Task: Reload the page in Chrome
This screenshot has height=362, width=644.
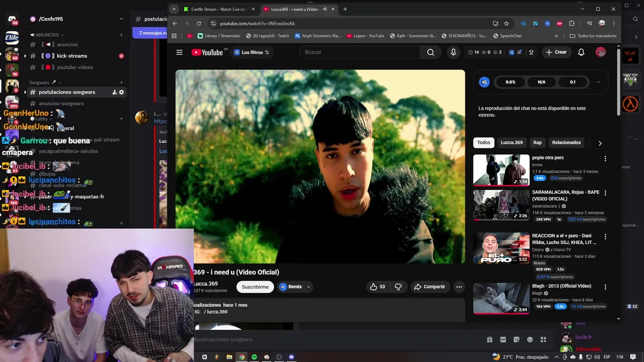Action: pyautogui.click(x=199, y=23)
